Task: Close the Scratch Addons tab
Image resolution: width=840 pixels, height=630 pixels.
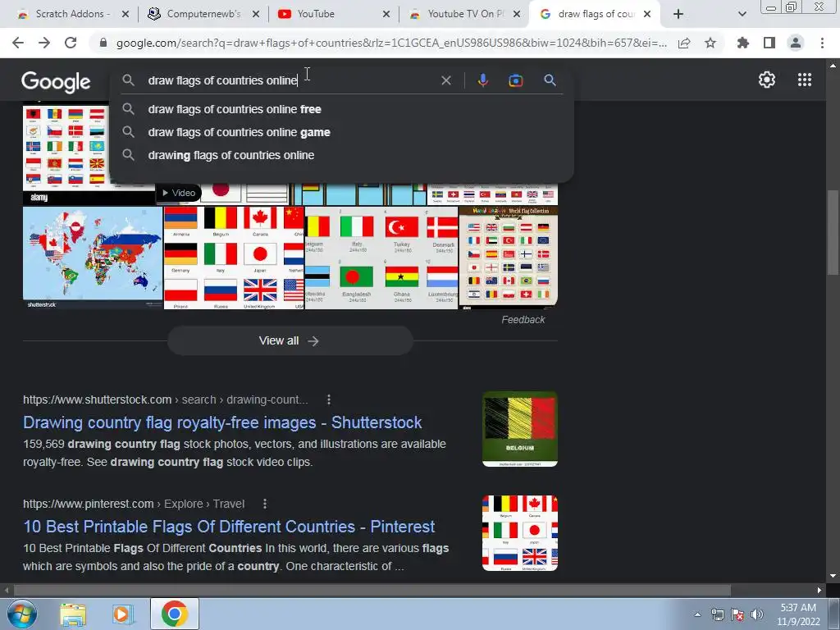Action: pos(126,14)
